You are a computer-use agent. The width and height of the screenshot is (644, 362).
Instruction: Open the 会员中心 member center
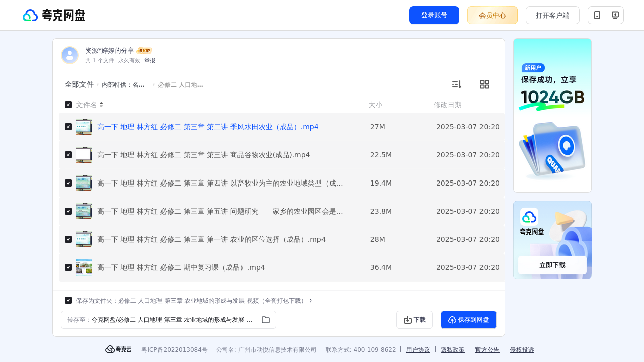pos(493,15)
